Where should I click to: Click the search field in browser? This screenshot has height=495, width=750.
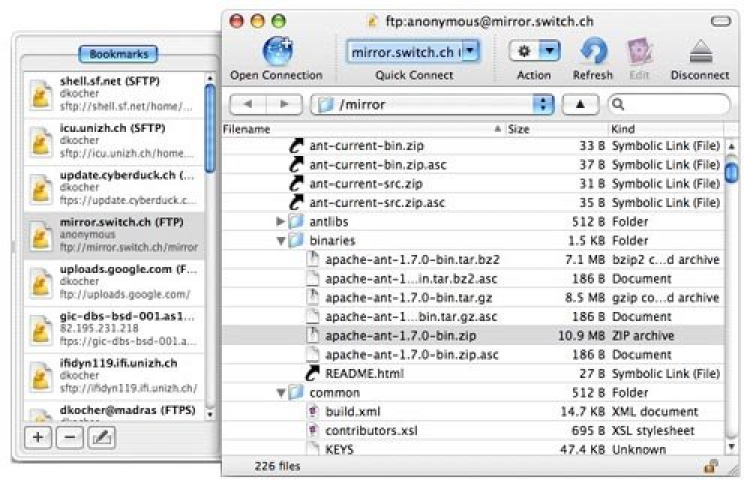(x=669, y=104)
